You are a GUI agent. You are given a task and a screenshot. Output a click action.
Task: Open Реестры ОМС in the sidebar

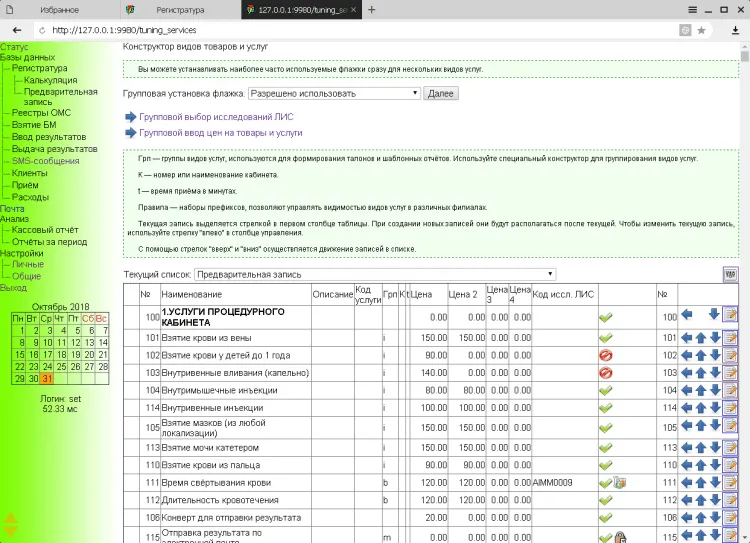point(41,113)
